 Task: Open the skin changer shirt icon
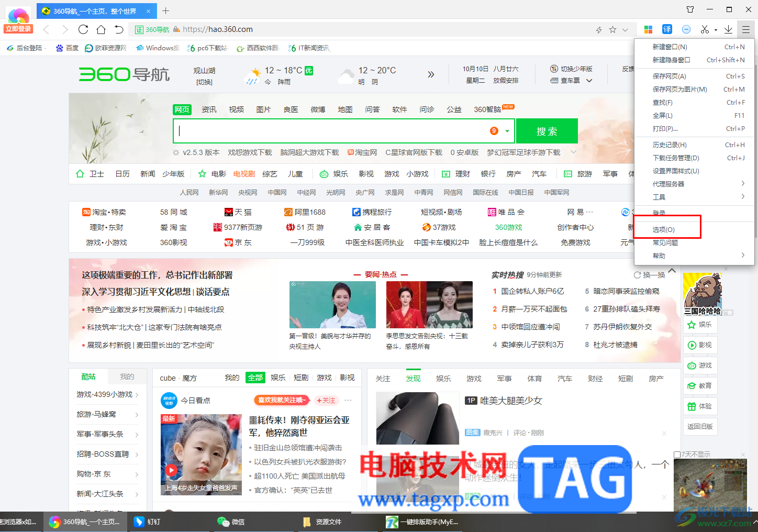(690, 9)
